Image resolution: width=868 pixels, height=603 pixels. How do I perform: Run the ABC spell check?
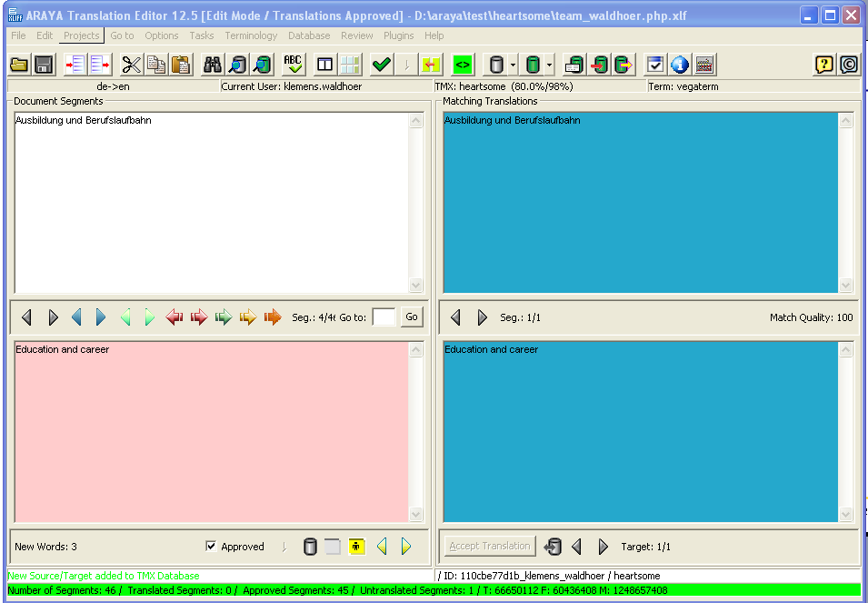click(x=293, y=65)
